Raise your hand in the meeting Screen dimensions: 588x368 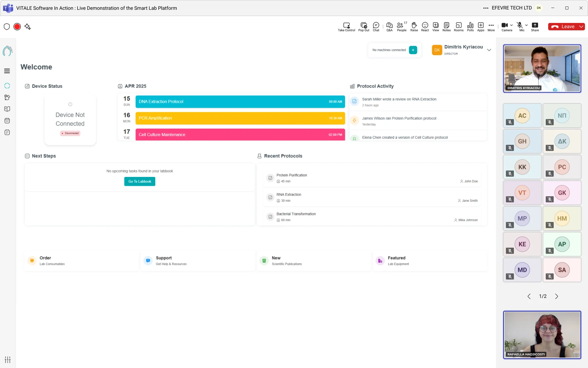pyautogui.click(x=414, y=27)
